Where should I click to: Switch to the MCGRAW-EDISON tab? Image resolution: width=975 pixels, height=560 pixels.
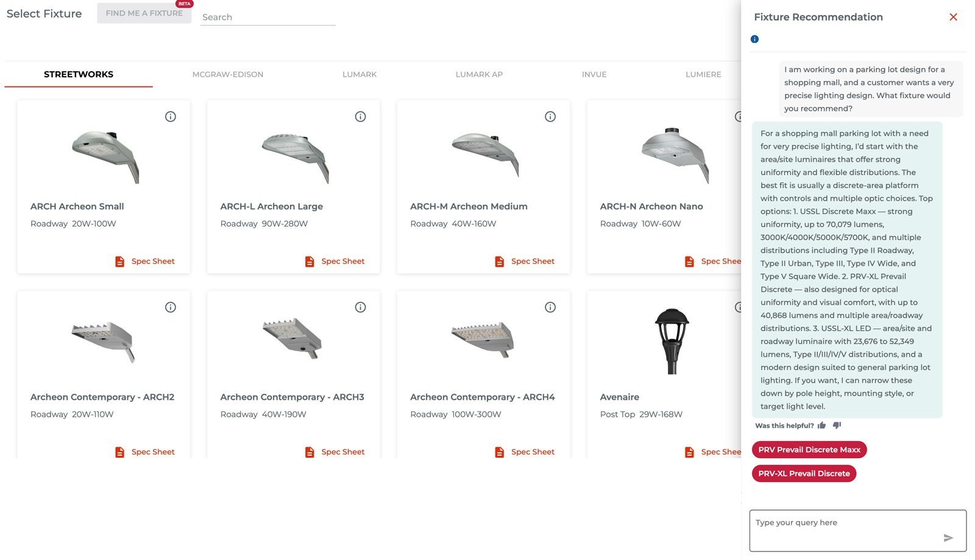tap(228, 74)
